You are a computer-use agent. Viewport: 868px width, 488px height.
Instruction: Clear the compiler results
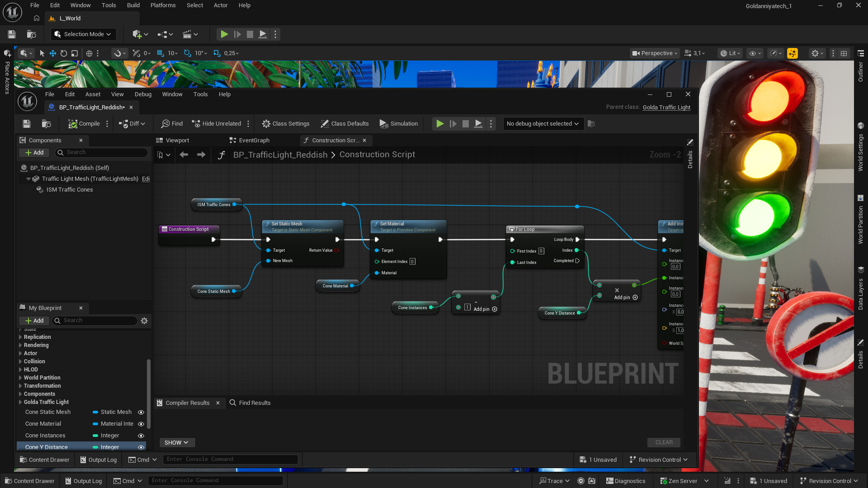[664, 443]
